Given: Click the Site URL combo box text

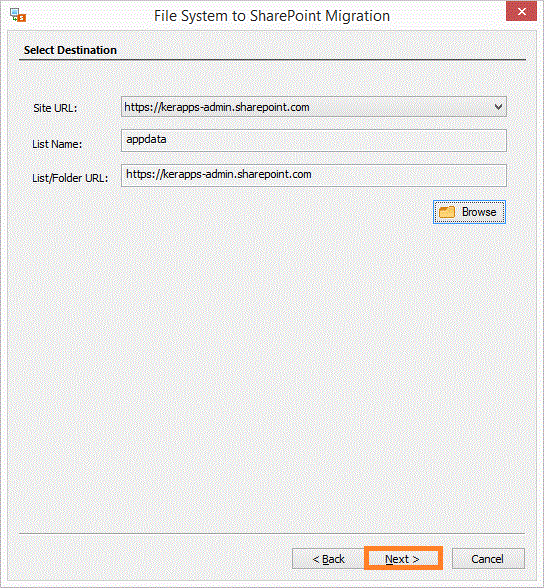Looking at the screenshot, I should (x=217, y=107).
